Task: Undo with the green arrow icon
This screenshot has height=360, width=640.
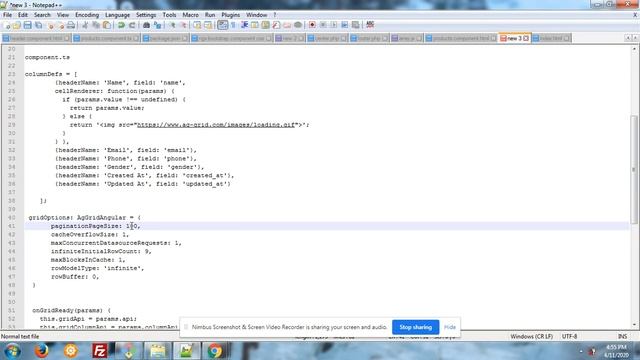Action: tap(121, 25)
